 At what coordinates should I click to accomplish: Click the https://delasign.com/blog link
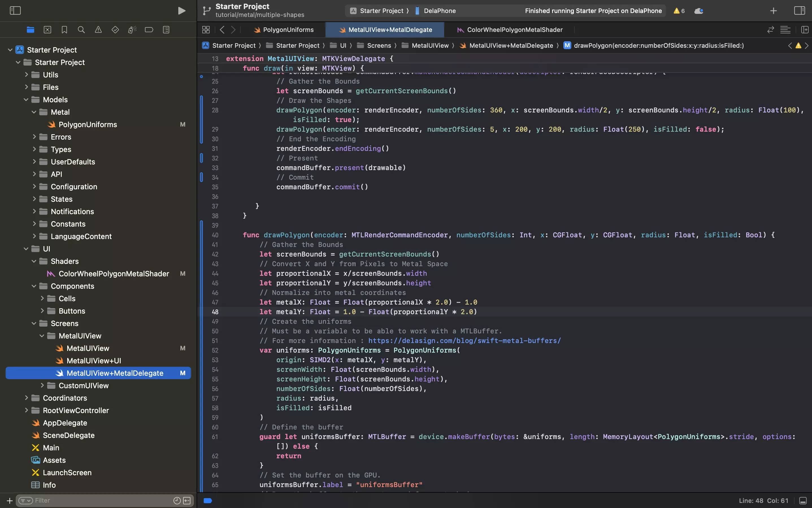click(464, 341)
